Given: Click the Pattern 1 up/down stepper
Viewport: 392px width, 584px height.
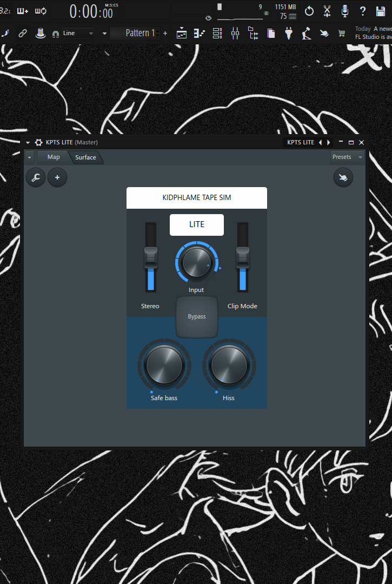Looking at the screenshot, I should [x=158, y=33].
